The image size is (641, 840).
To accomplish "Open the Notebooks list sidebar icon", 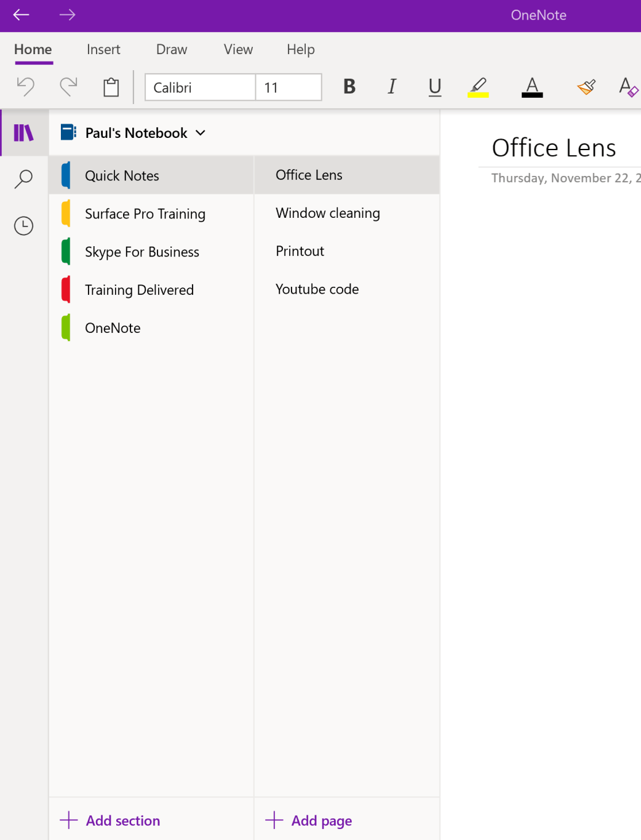I will pos(24,132).
